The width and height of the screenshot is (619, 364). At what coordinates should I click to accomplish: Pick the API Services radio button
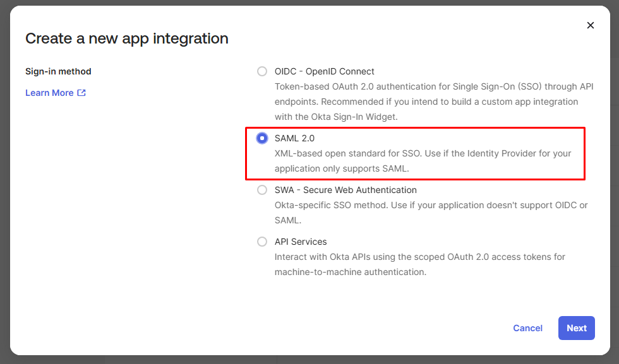click(x=262, y=242)
